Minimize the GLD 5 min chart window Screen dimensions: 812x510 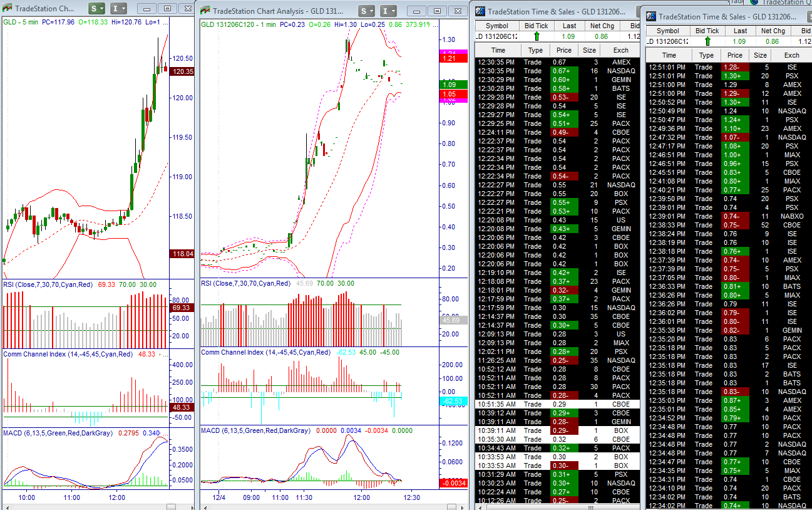pyautogui.click(x=147, y=9)
